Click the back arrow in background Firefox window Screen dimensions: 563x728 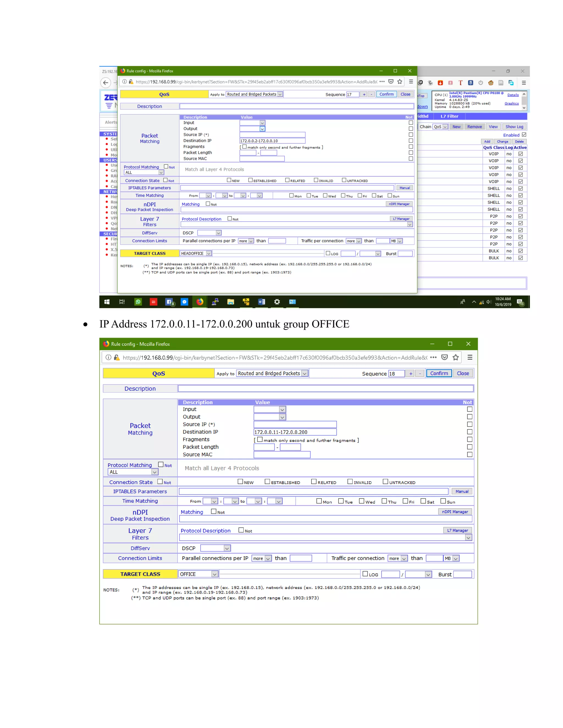(x=106, y=83)
